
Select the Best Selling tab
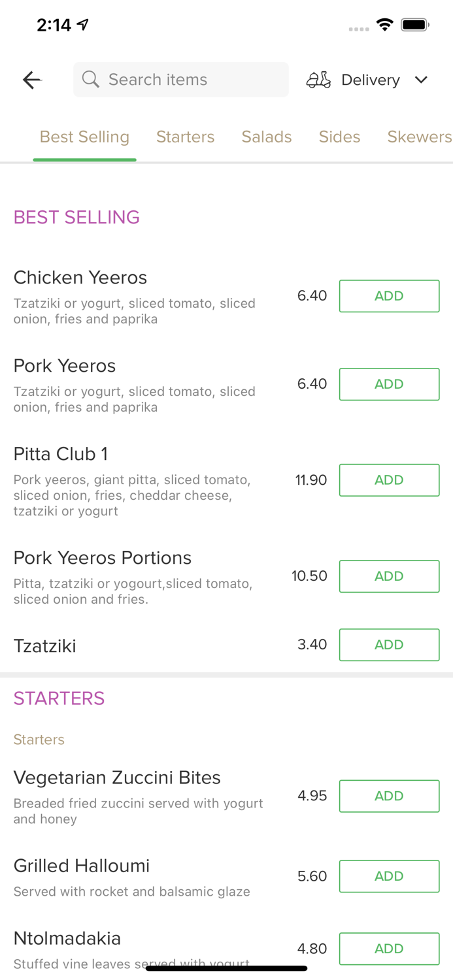[84, 137]
